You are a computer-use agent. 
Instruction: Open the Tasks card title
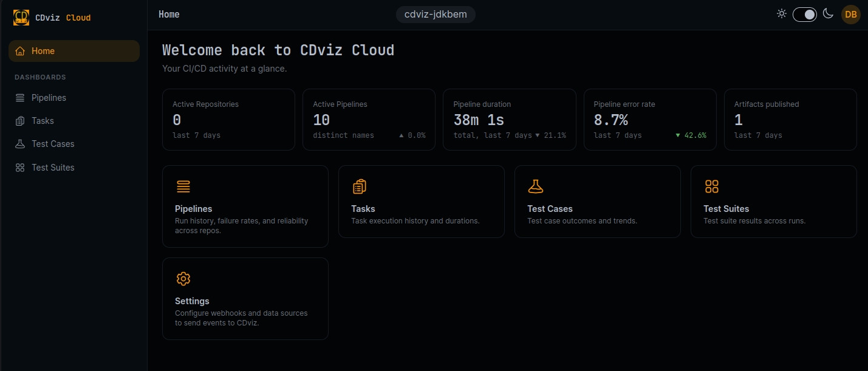[363, 209]
